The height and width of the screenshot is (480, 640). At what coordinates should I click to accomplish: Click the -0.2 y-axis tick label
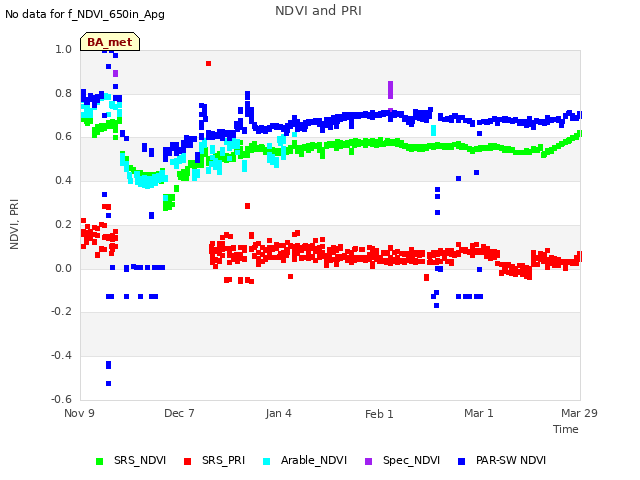click(x=61, y=311)
